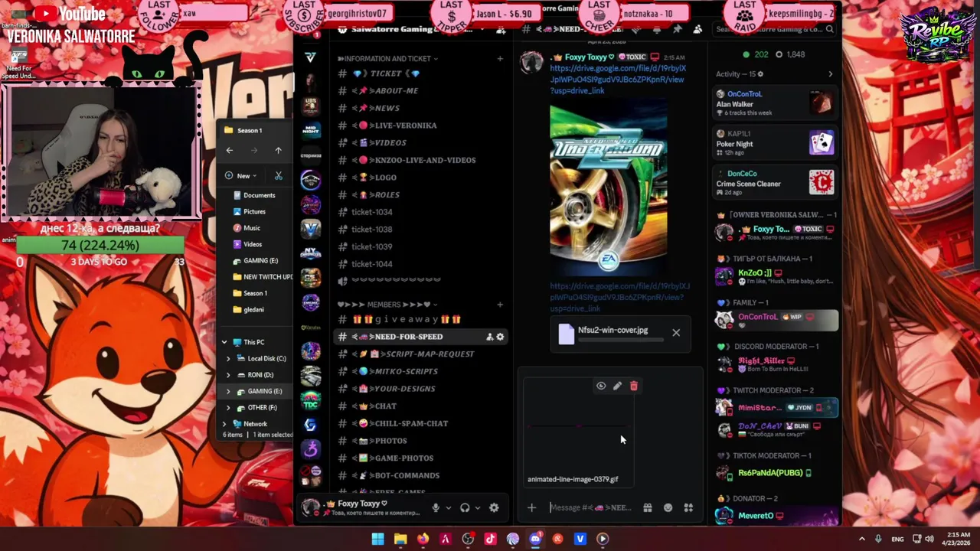Expand RONI (D:) drive in File Explorer
Image resolution: width=980 pixels, height=551 pixels.
click(227, 375)
